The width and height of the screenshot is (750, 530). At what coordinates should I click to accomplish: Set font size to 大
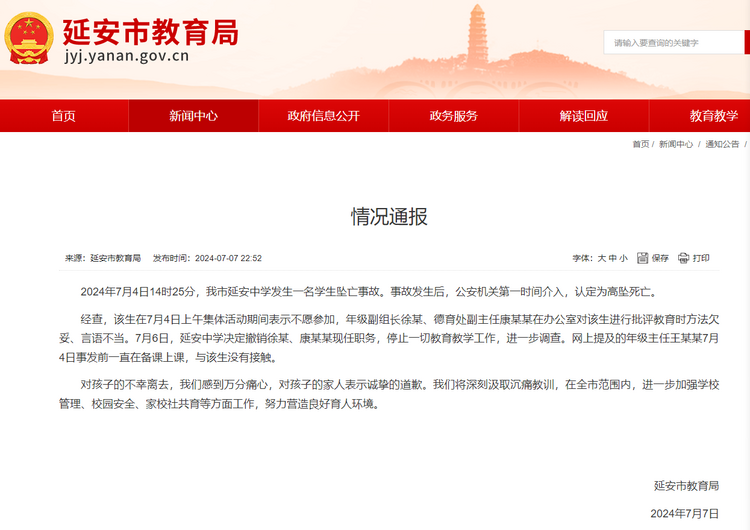click(602, 258)
